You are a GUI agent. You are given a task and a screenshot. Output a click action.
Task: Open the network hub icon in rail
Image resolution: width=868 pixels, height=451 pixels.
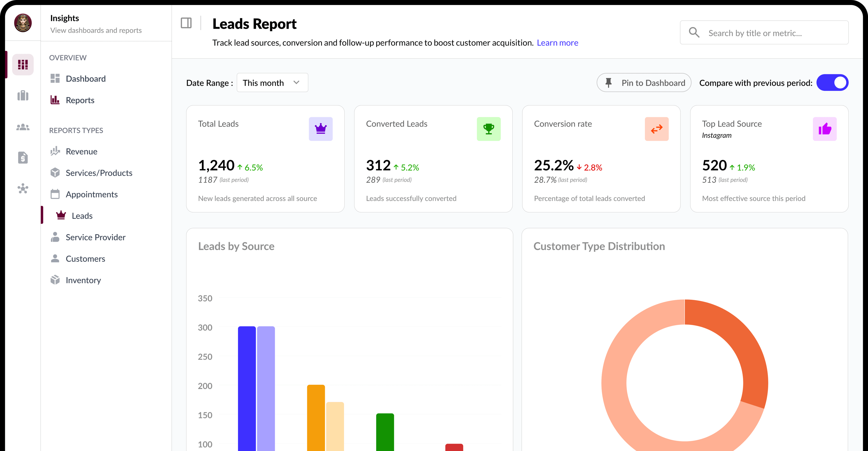click(x=23, y=188)
